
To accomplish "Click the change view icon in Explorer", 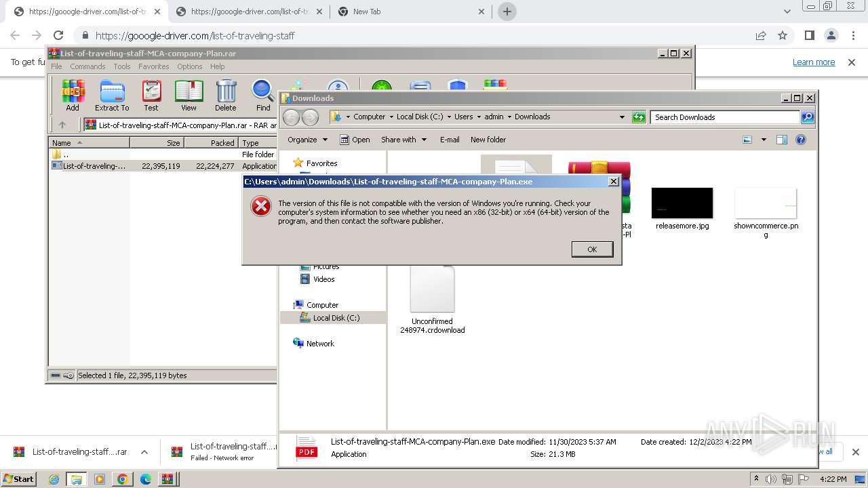I will coord(747,140).
